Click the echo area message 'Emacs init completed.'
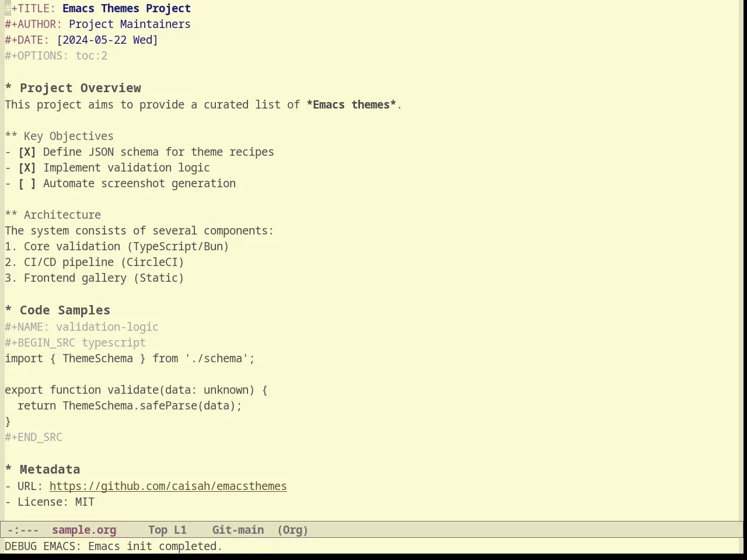The height and width of the screenshot is (560, 747). click(x=155, y=547)
